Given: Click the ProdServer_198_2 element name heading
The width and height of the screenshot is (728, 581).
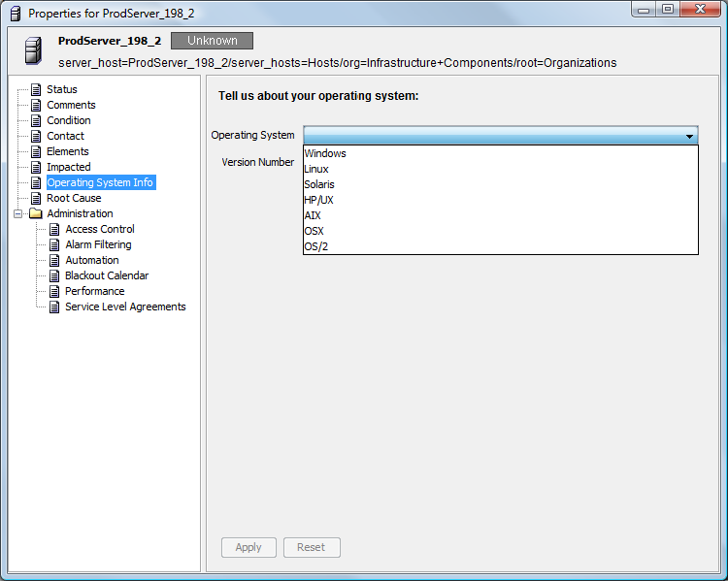Looking at the screenshot, I should pos(110,41).
